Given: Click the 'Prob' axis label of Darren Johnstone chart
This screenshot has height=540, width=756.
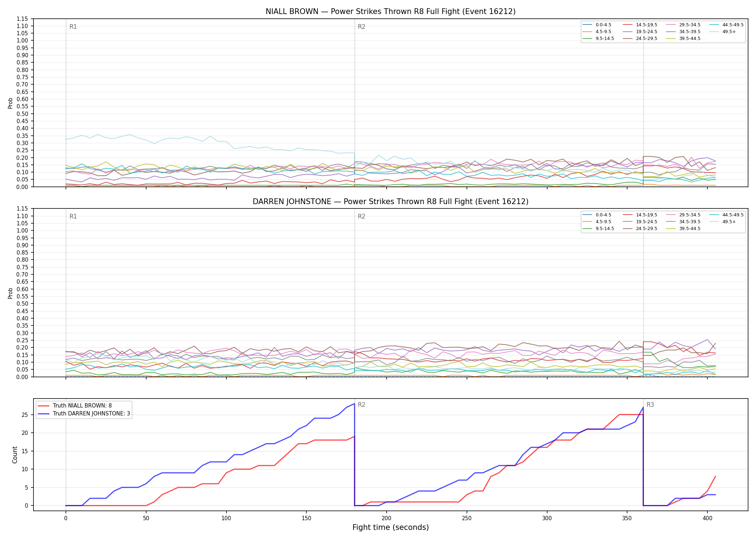Looking at the screenshot, I should [10, 293].
